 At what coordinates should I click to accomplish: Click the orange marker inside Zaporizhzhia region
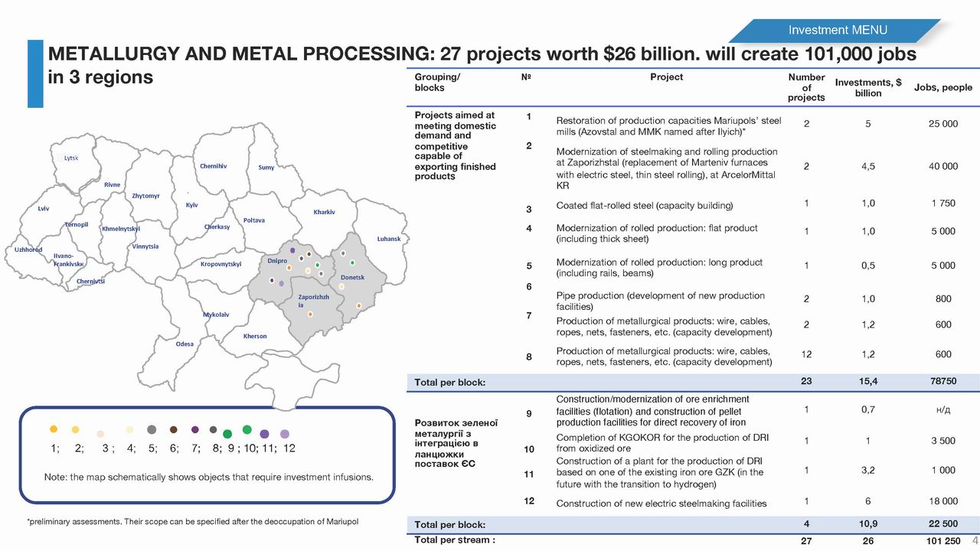click(310, 314)
